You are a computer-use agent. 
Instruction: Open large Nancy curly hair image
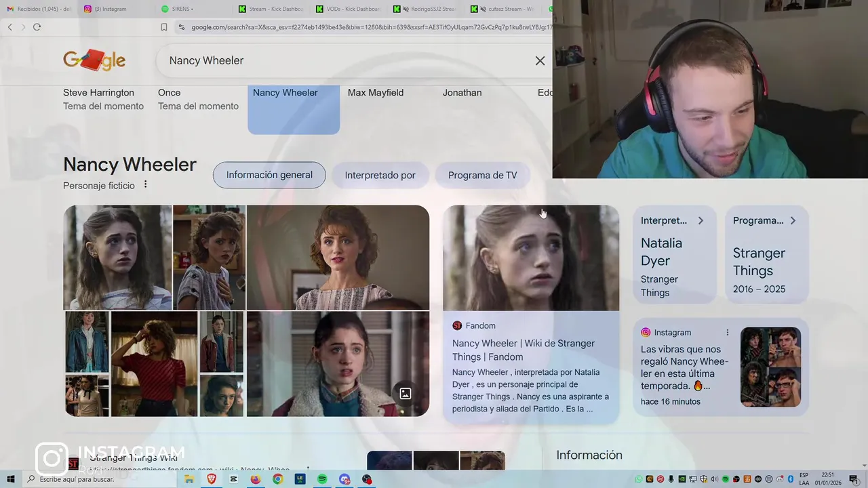338,258
